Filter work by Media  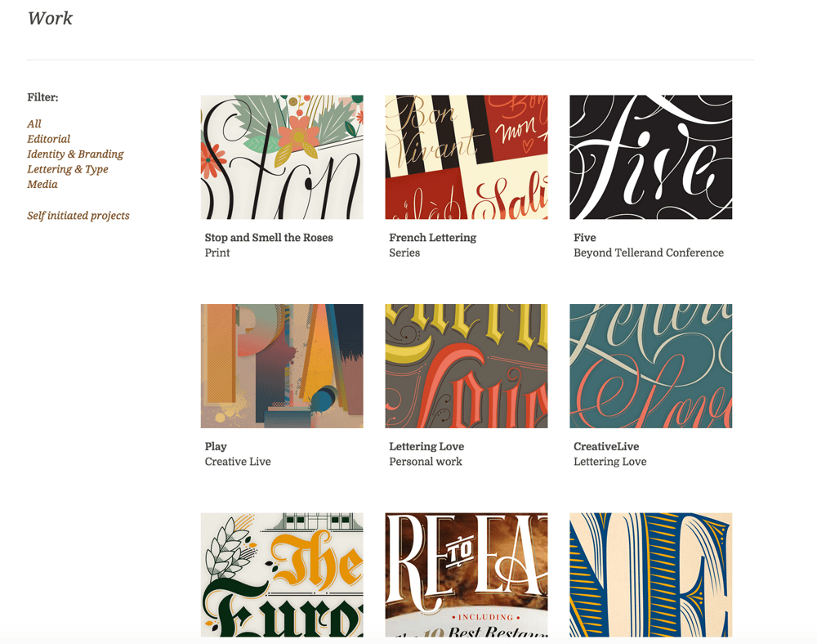(42, 185)
